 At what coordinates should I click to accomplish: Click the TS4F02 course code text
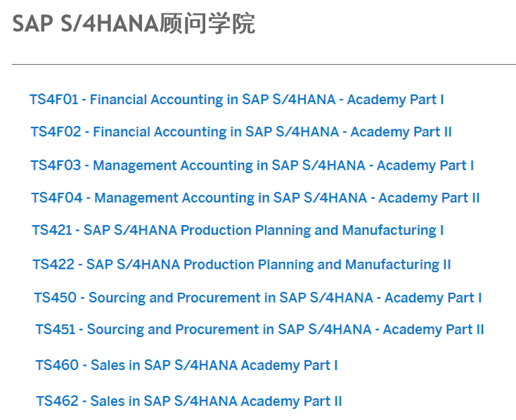(x=56, y=132)
